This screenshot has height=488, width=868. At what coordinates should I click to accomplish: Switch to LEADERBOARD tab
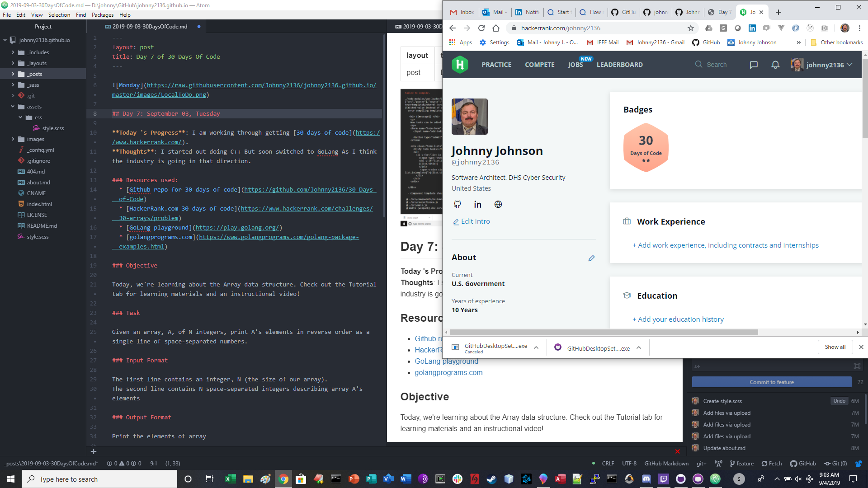[x=619, y=65]
